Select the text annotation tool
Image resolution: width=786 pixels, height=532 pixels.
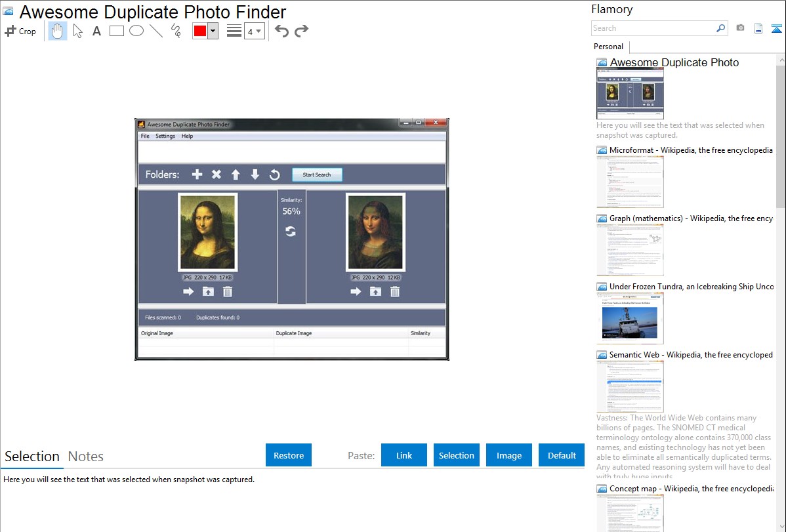pos(96,31)
